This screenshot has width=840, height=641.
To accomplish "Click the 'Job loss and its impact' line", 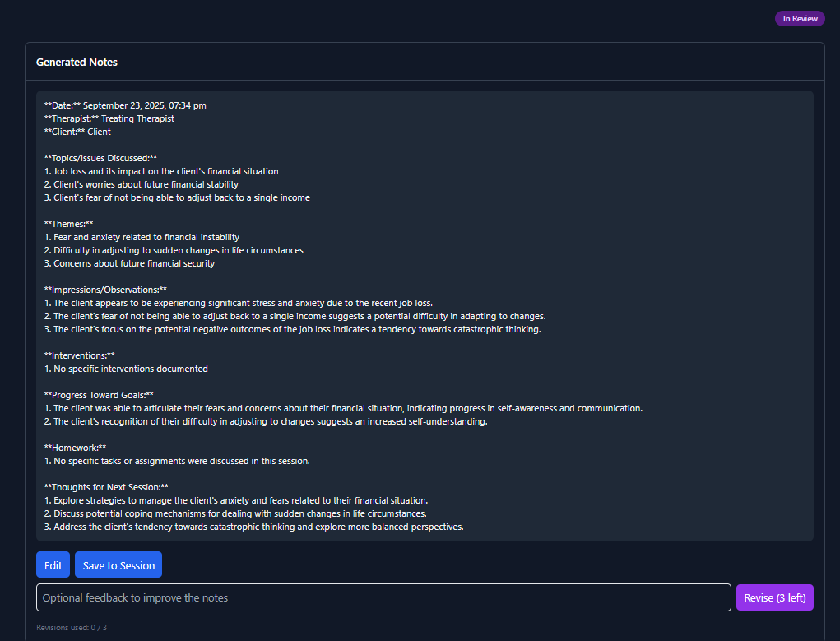I will tap(161, 171).
